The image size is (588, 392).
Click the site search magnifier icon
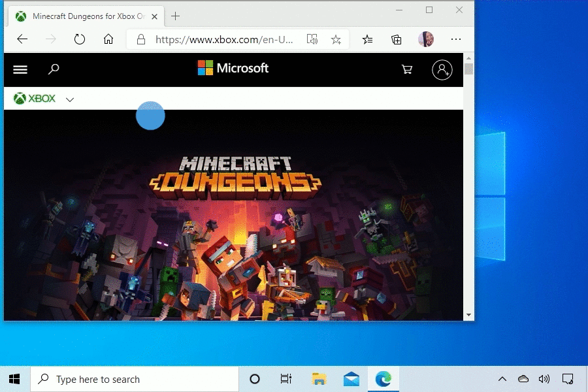(x=54, y=69)
